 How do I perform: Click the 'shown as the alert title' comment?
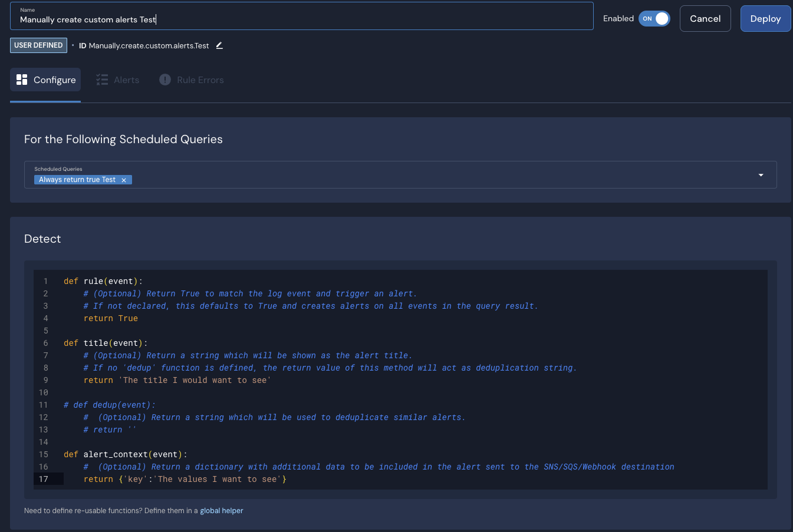[x=248, y=355]
